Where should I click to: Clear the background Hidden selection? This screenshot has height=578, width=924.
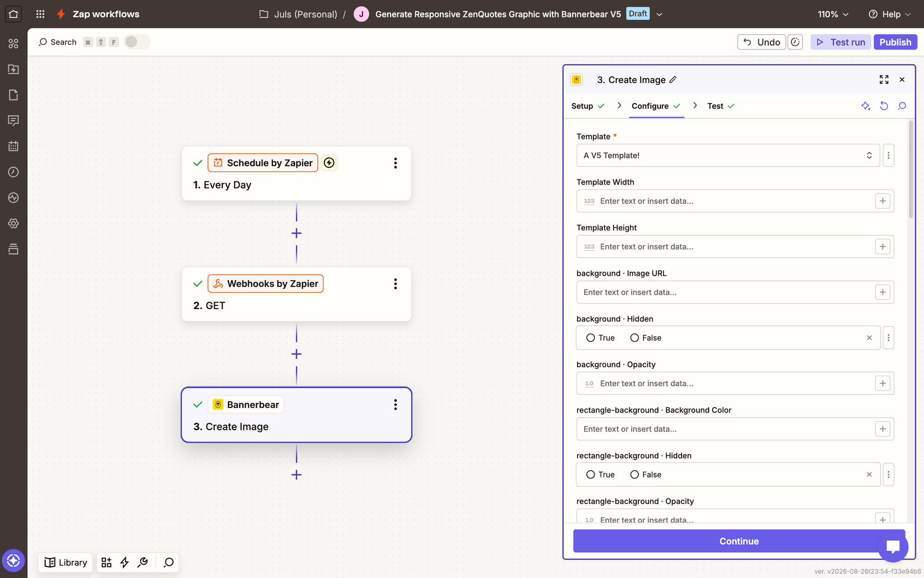[x=869, y=338]
